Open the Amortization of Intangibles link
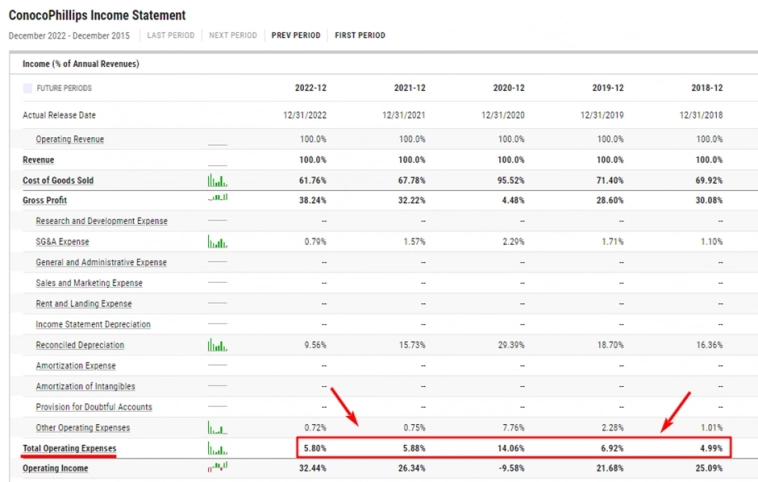Viewport: 758px width, 482px height. (85, 386)
